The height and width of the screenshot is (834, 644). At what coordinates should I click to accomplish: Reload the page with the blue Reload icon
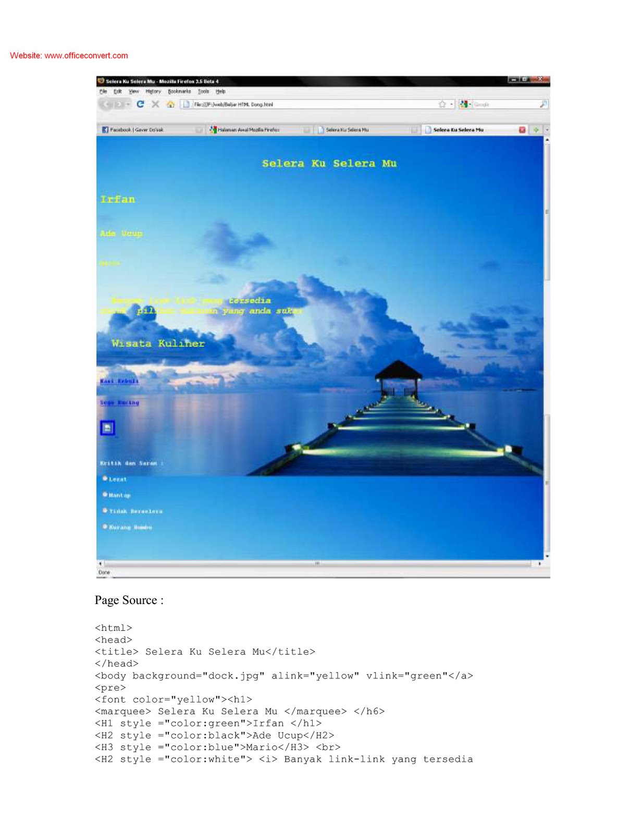pos(140,104)
